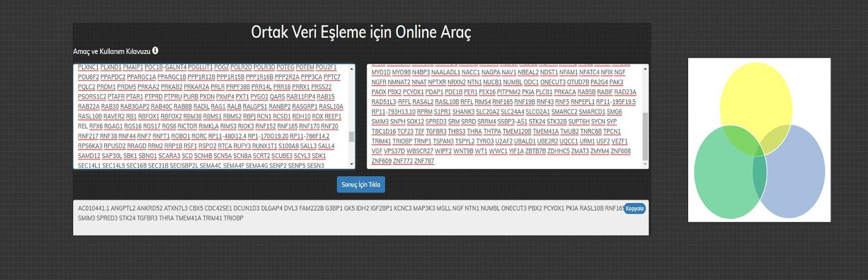Click the left textarea scrollbar down arrow
Viewport: 868px width, 280px height.
[352, 165]
